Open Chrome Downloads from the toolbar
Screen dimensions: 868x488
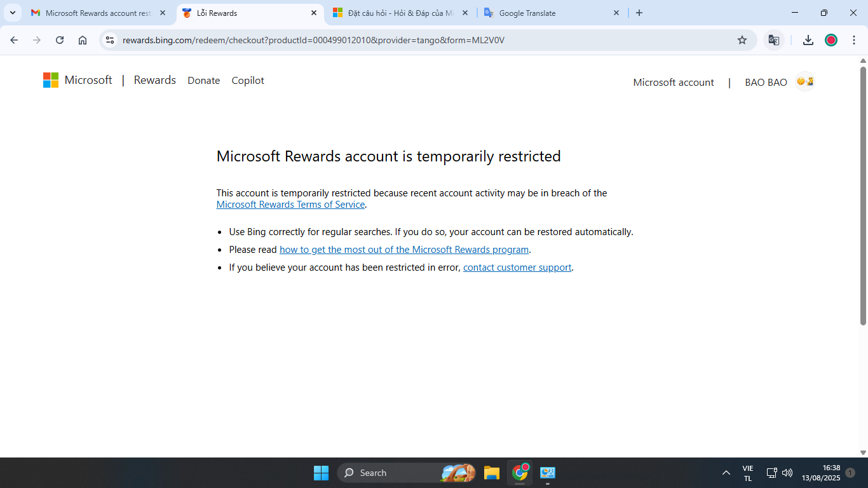[808, 39]
